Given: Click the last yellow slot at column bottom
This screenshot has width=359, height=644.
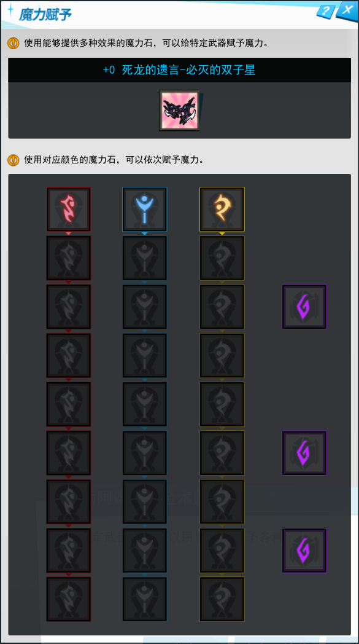Looking at the screenshot, I should coord(222,599).
